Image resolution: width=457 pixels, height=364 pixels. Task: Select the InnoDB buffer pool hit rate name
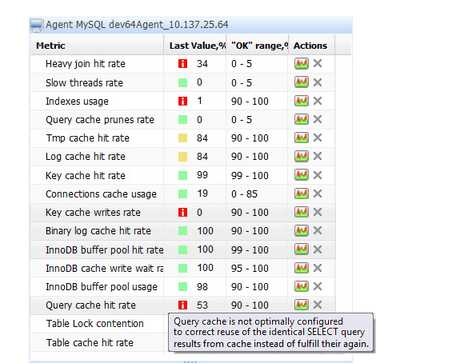click(x=104, y=250)
